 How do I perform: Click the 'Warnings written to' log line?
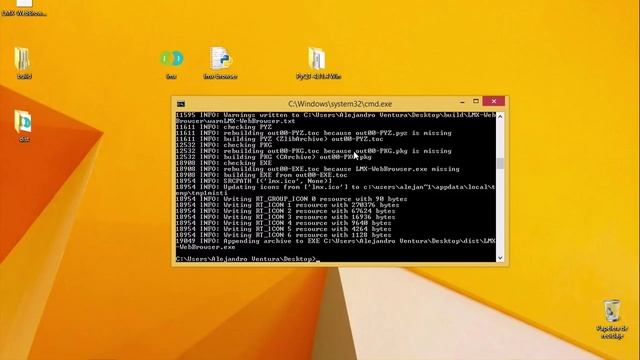tap(336, 118)
